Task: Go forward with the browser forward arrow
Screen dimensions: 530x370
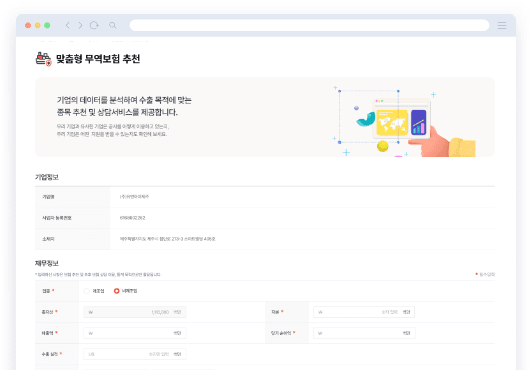Action: click(x=80, y=25)
